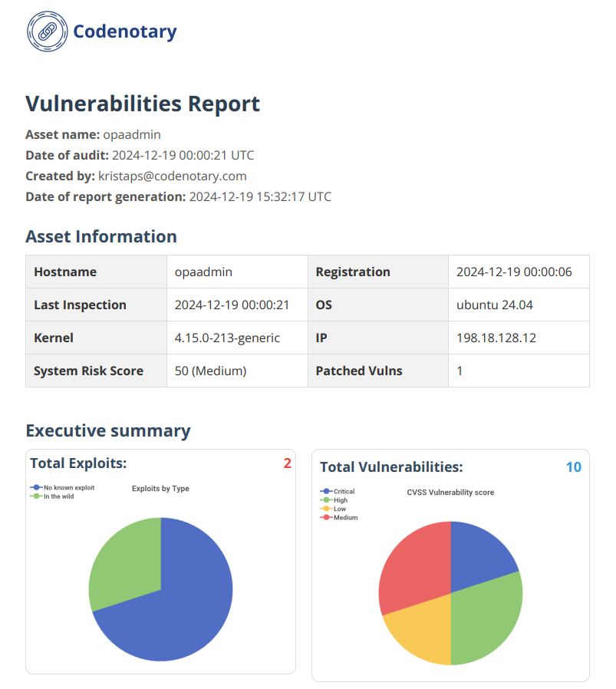Click the yellow 'Low' legend marker

[x=327, y=509]
